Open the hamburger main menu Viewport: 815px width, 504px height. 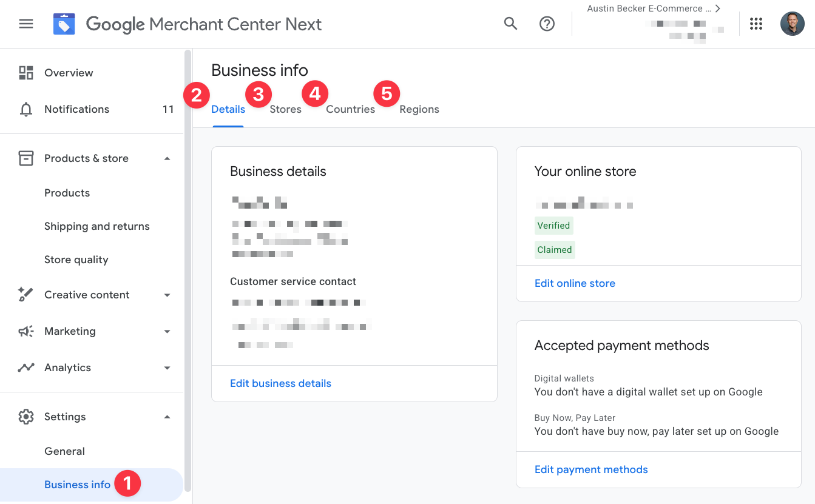pyautogui.click(x=26, y=24)
